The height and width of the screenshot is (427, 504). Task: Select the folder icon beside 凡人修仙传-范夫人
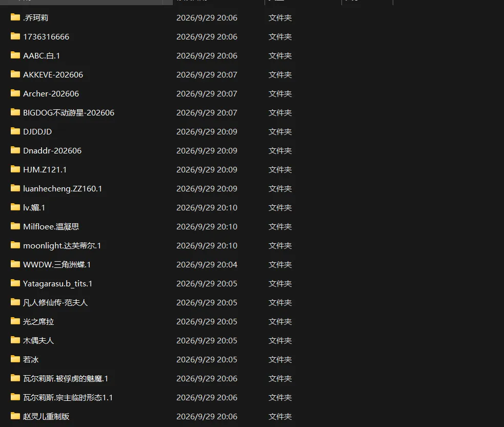(x=15, y=302)
